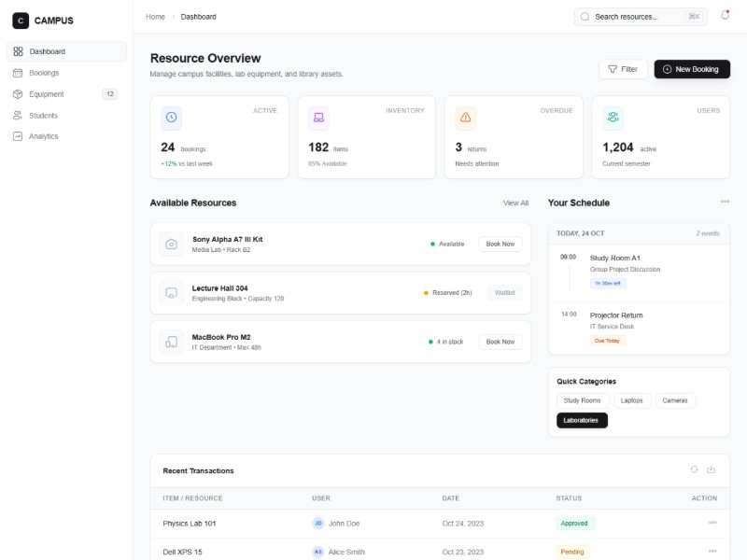Click View All for Available Resources
Viewport: 747px width, 560px height.
pos(515,203)
